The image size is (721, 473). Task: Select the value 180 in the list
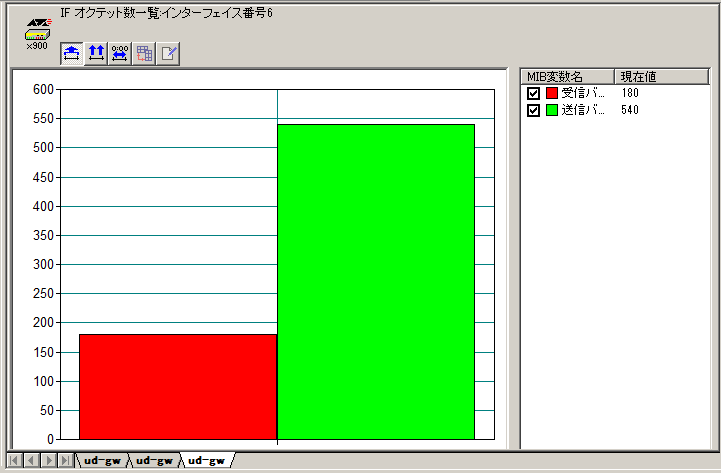click(x=630, y=93)
